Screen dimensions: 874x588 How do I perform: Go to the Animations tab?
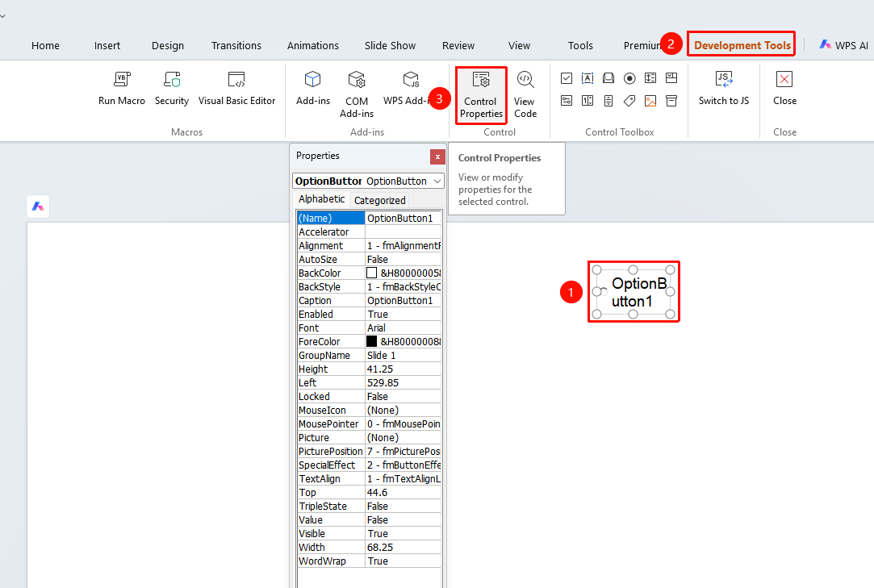point(312,46)
